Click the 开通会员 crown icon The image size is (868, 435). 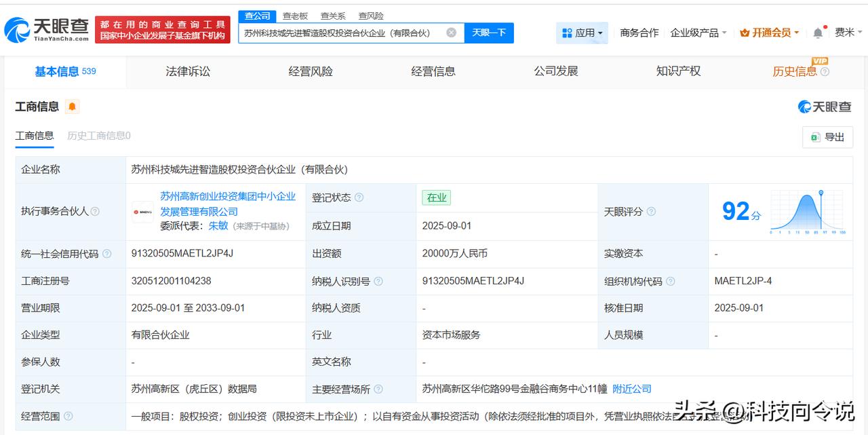(x=745, y=33)
